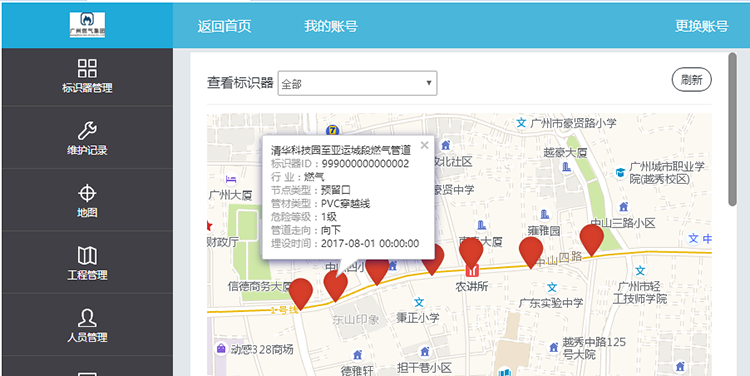Click the 农讲所 metro station icon

coord(472,270)
